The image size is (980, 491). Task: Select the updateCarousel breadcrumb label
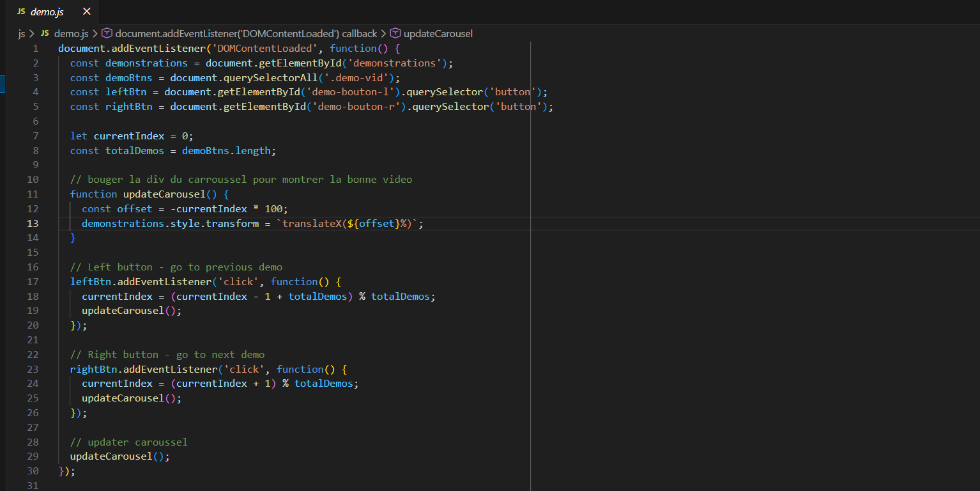[438, 33]
